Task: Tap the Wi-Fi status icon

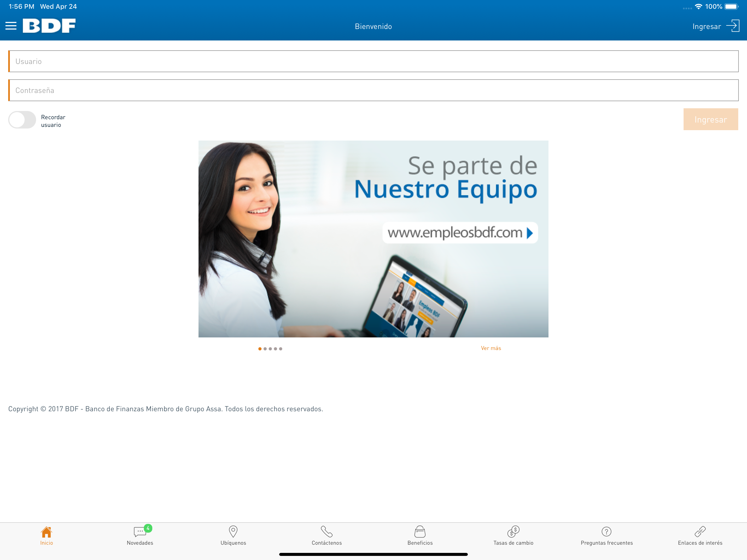Action: 699,6
